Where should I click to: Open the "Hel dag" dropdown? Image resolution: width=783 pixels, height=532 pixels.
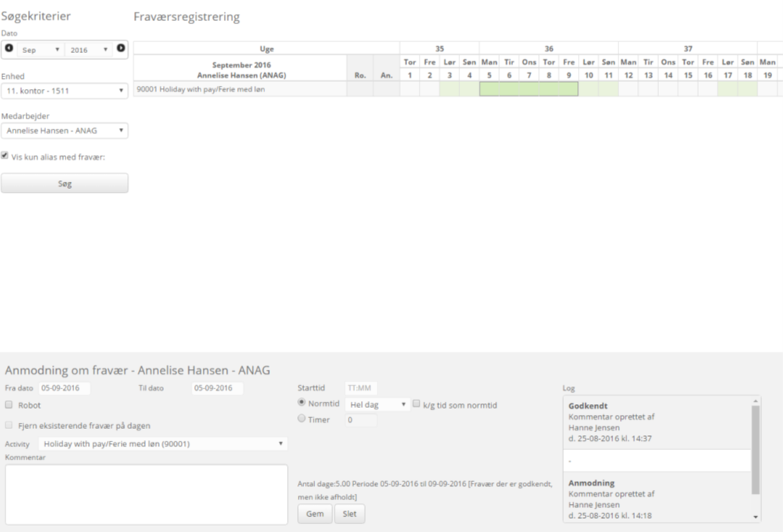[x=374, y=403]
